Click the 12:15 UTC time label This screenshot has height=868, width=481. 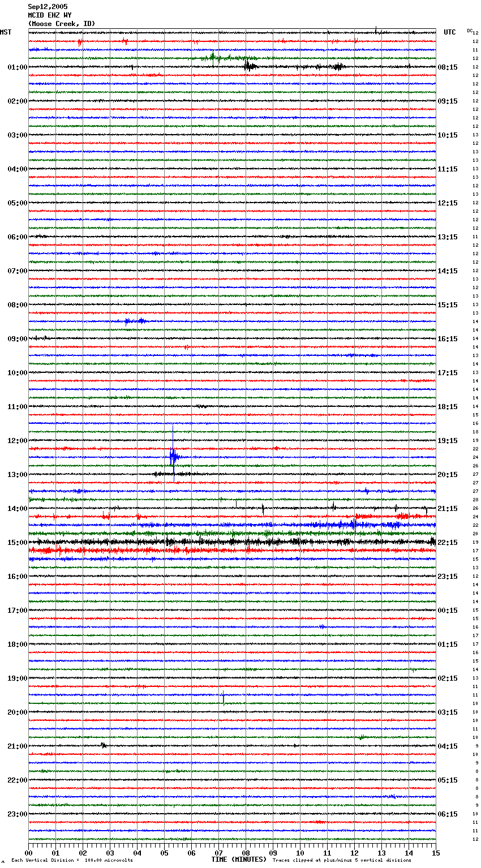point(448,203)
